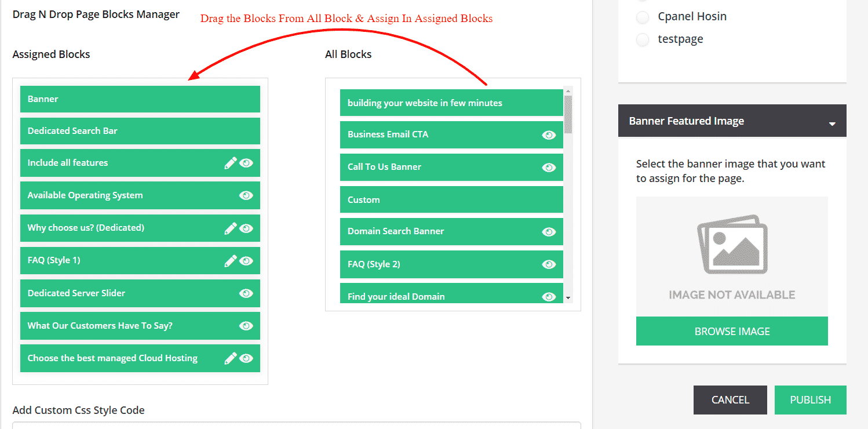Preview Available Operating System block via eye icon
868x429 pixels.
(246, 196)
